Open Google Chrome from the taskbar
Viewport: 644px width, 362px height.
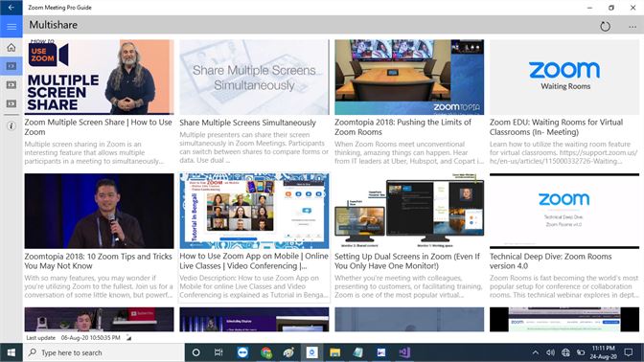click(x=265, y=352)
